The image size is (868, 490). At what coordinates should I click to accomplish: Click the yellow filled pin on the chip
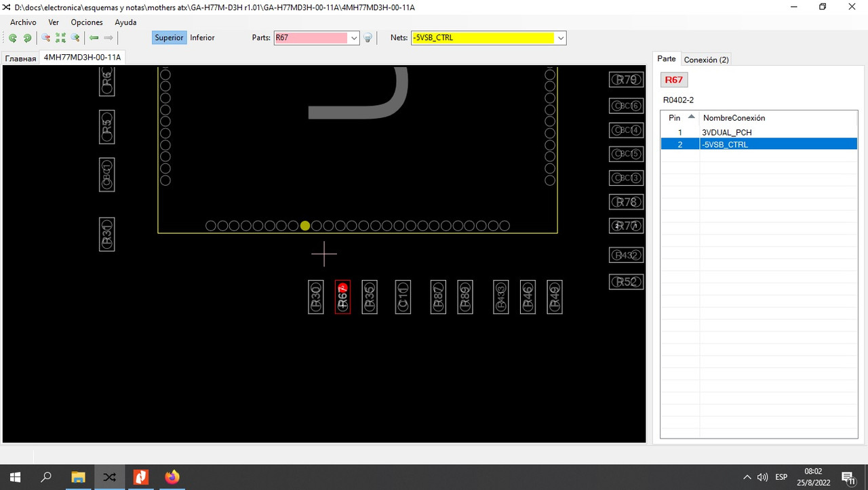[305, 226]
